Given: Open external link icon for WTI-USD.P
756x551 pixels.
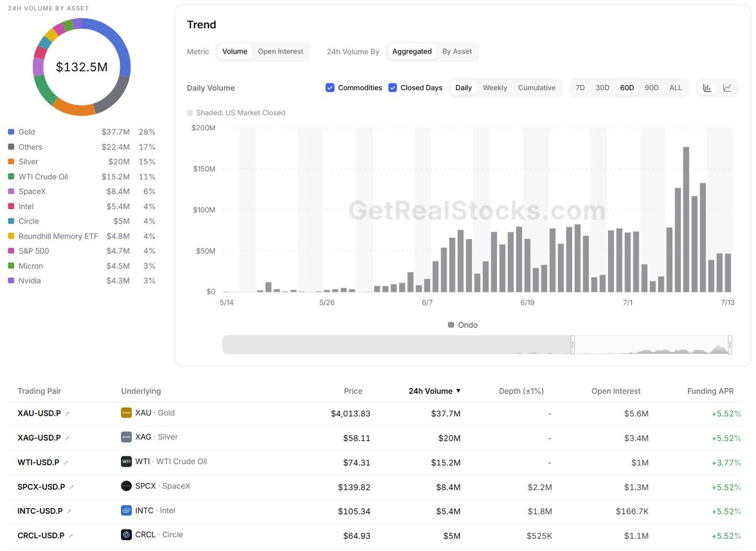Looking at the screenshot, I should (x=66, y=463).
